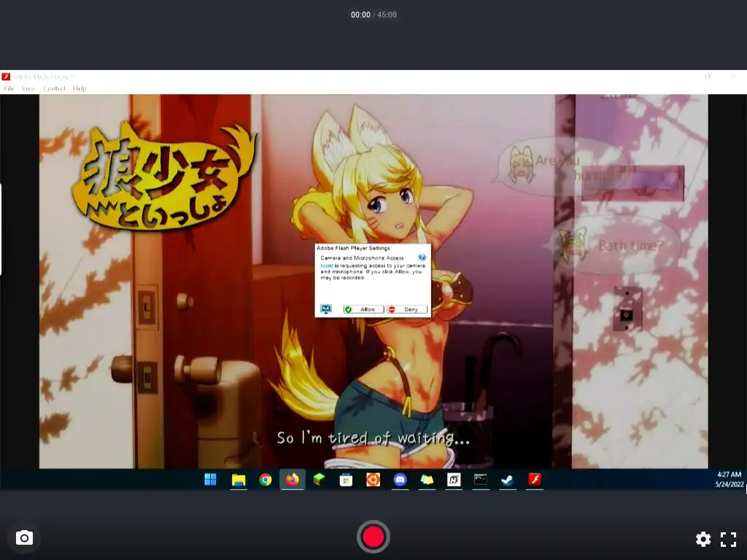The image size is (747, 560).
Task: Click 'Camera and Microphone Access' heading
Action: 362,257
